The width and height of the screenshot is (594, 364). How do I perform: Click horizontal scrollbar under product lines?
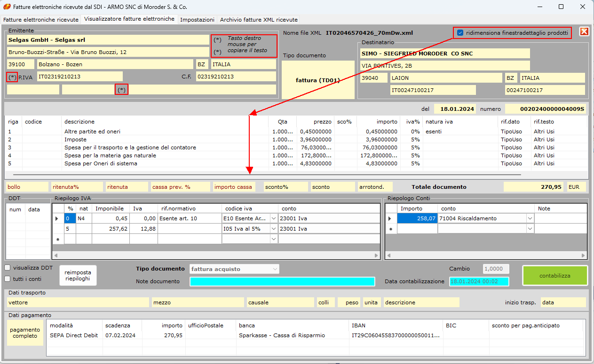(x=267, y=175)
